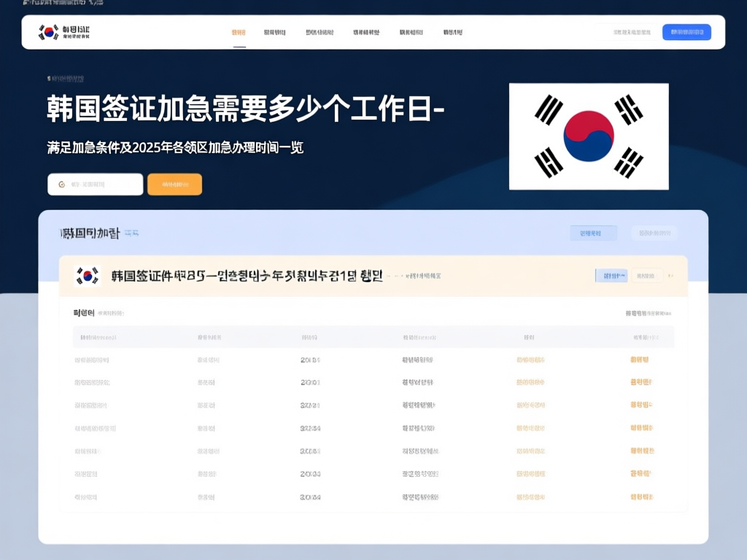Click the first table row's bold orange link
Image resolution: width=747 pixels, height=560 pixels.
640,359
